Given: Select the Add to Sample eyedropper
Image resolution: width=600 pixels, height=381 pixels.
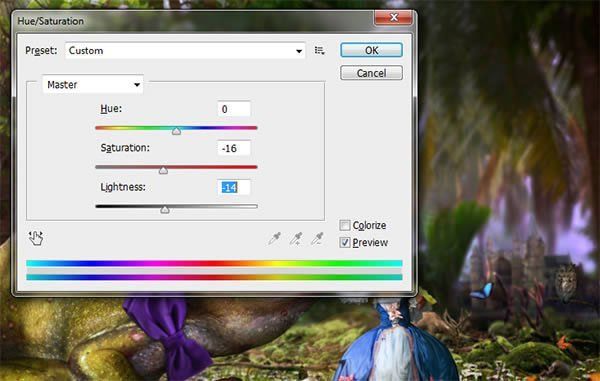Looking at the screenshot, I should coord(295,239).
